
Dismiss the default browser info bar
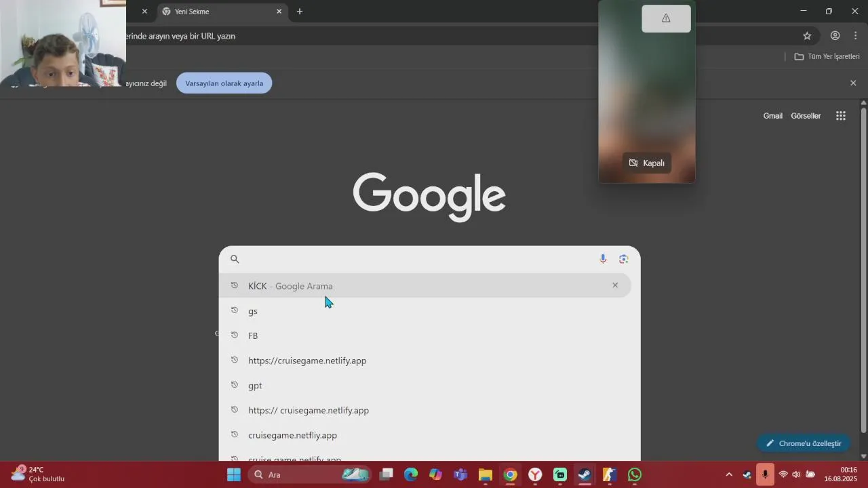853,83
